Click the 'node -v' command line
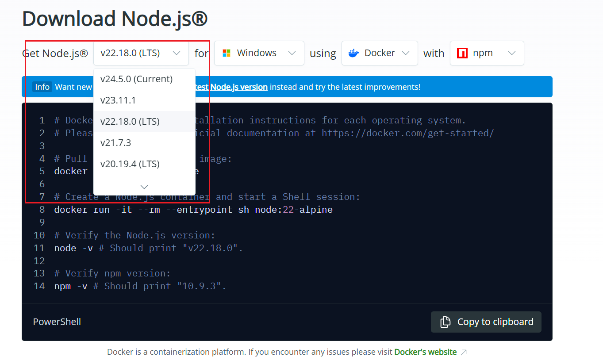The height and width of the screenshot is (364, 603). 149,248
